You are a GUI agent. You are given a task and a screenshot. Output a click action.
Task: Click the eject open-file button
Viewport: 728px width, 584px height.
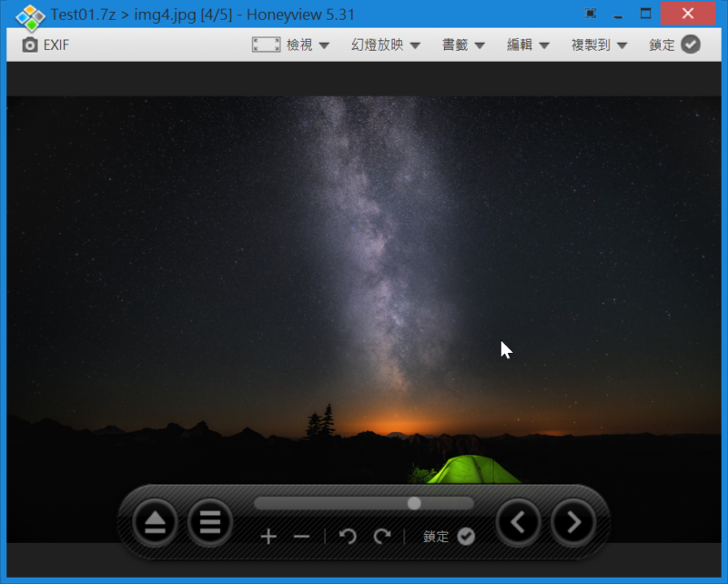155,523
